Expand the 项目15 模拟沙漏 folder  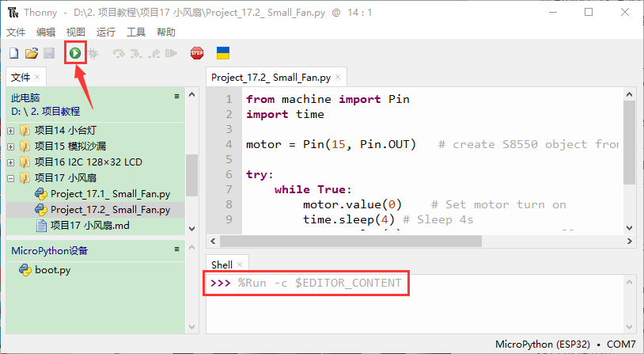click(11, 146)
